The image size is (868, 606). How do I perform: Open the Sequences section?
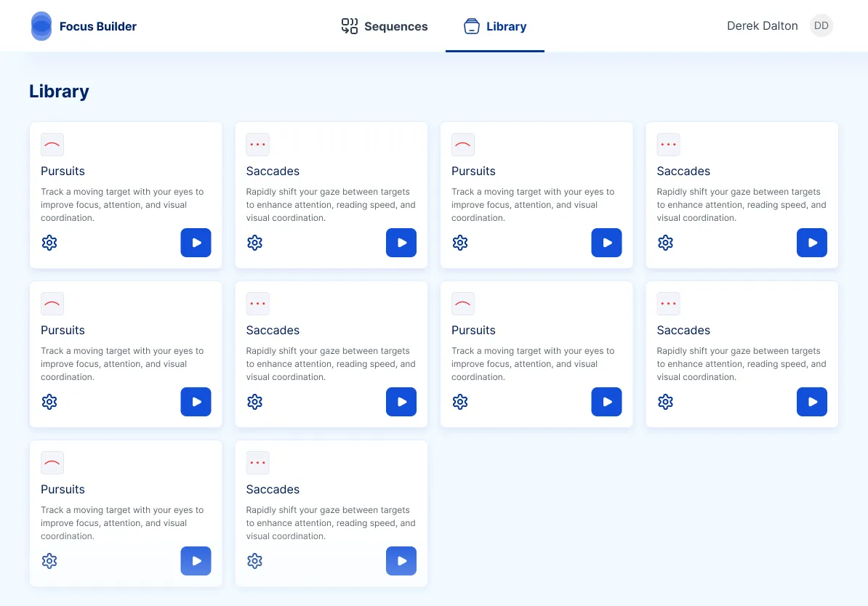point(383,26)
